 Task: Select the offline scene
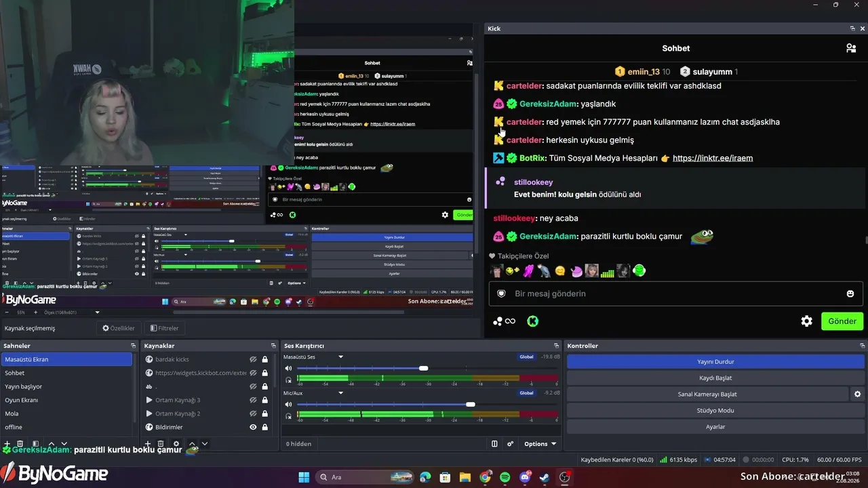click(x=66, y=427)
